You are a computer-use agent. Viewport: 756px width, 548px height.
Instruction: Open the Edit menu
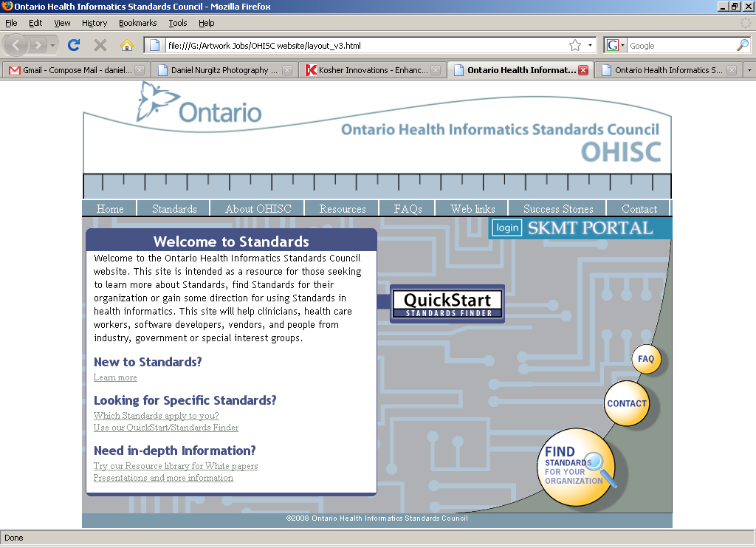coord(35,23)
